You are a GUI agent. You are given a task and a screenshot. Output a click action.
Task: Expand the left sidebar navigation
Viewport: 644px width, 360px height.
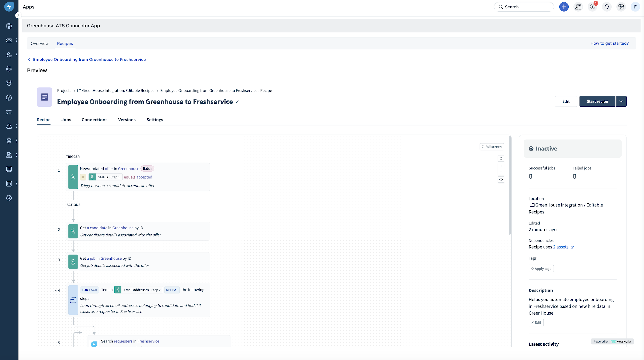(x=18, y=15)
